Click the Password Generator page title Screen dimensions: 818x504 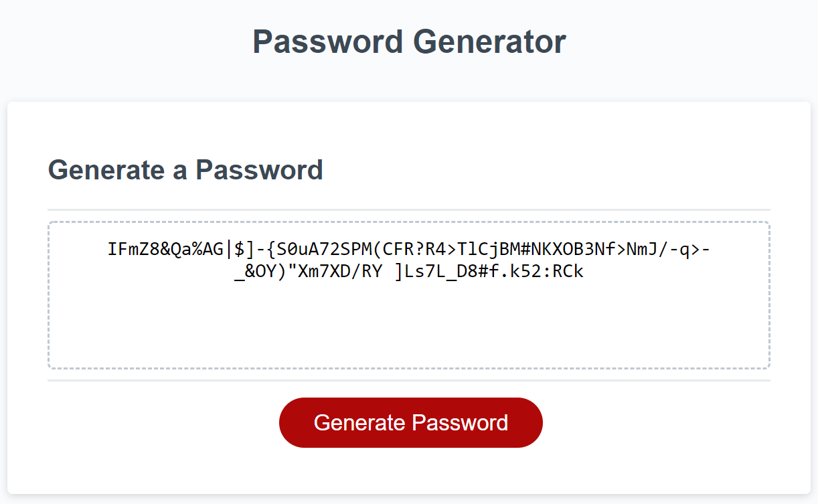pos(408,41)
